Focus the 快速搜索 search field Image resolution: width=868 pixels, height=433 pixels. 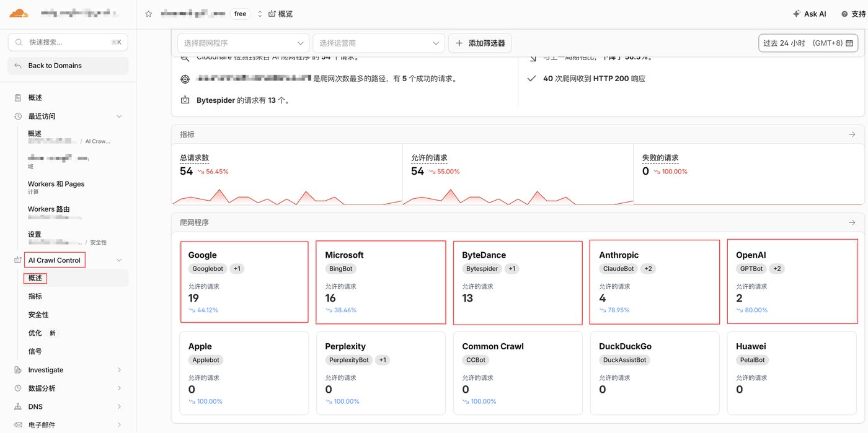pos(68,42)
